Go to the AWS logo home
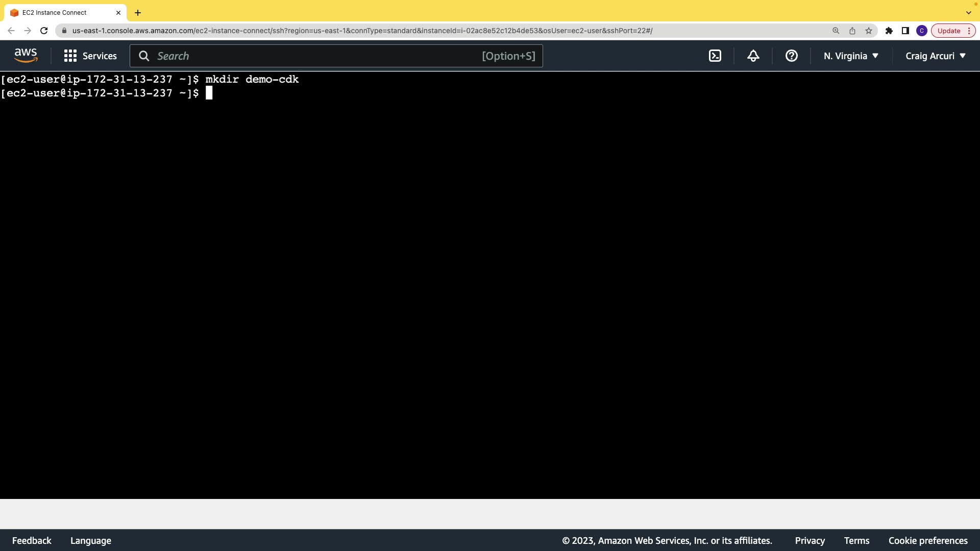The image size is (980, 551). coord(26,56)
